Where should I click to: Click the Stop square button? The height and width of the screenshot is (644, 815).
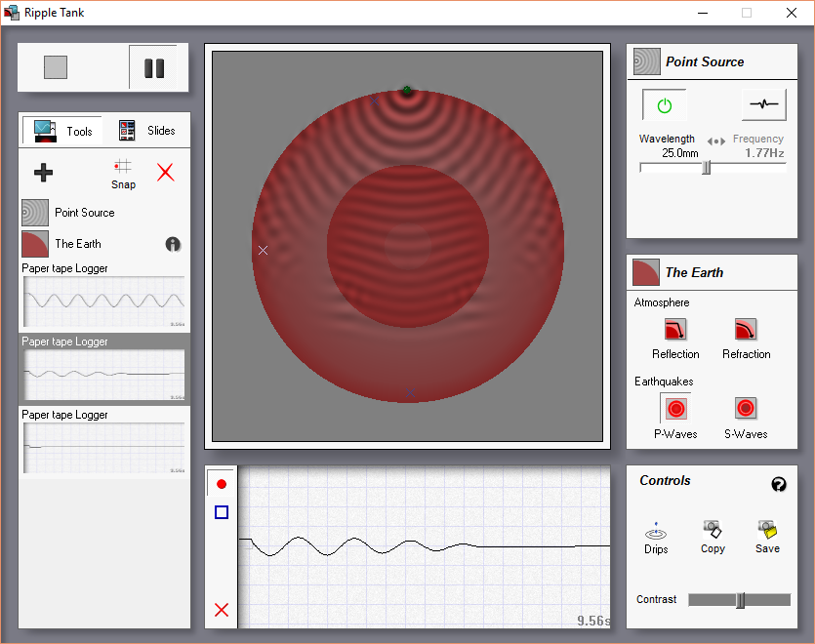[x=56, y=67]
